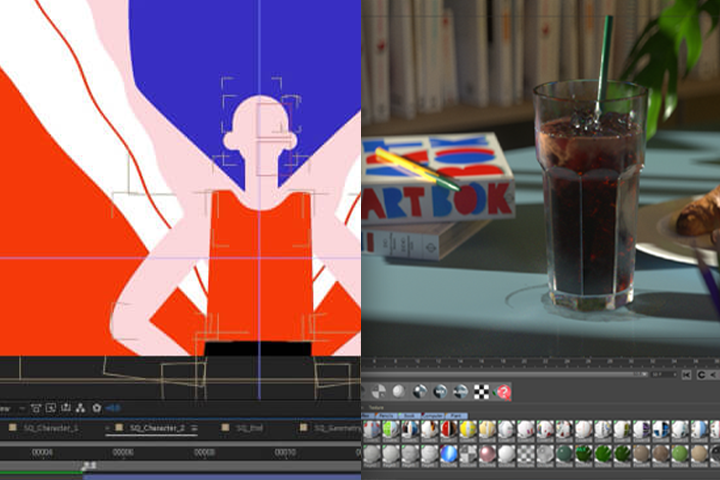Click the third dark sphere icon before the checkerboard
This screenshot has height=480, width=720.
coord(461,391)
